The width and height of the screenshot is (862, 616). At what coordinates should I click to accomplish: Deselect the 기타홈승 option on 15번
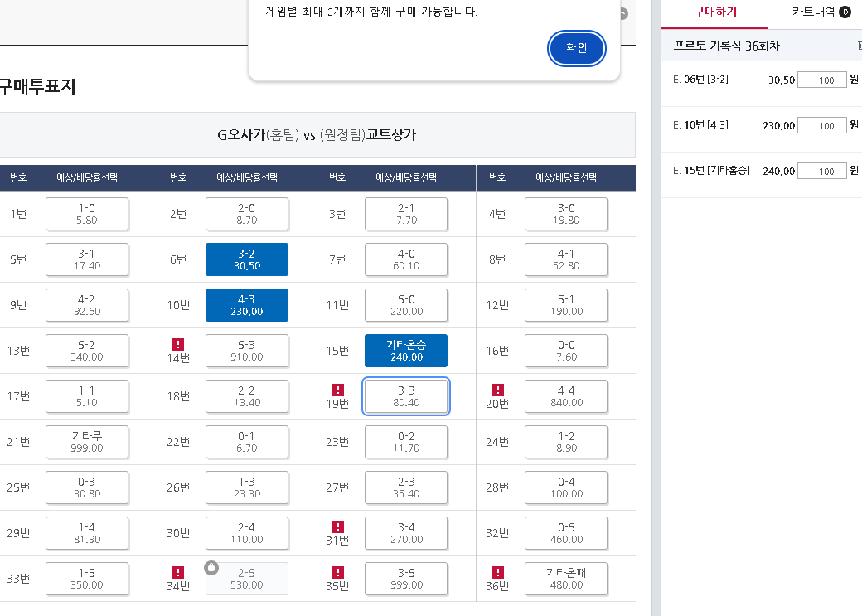pyautogui.click(x=405, y=351)
